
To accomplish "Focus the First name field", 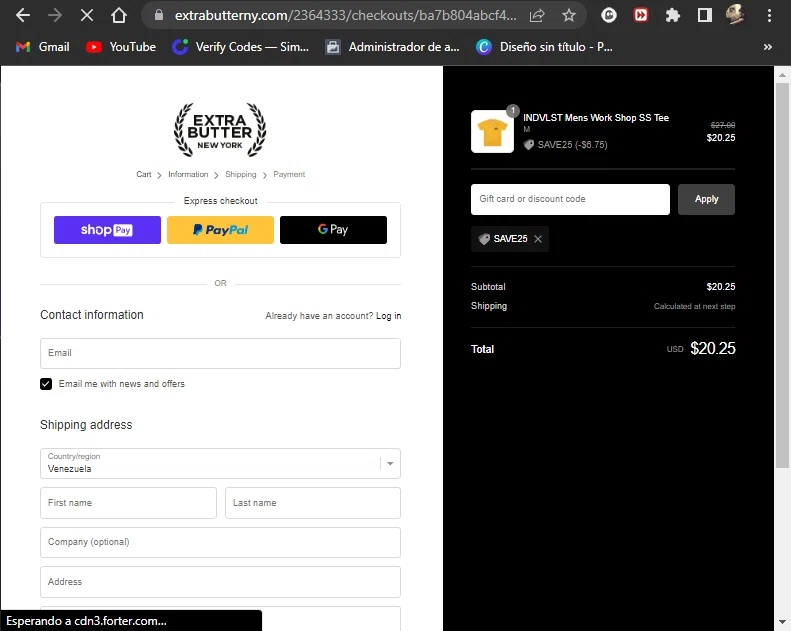I will [128, 503].
